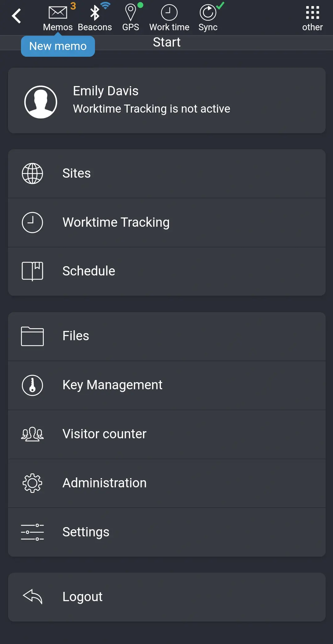This screenshot has height=644, width=333.
Task: Open the GPS location pin icon
Action: click(x=130, y=13)
